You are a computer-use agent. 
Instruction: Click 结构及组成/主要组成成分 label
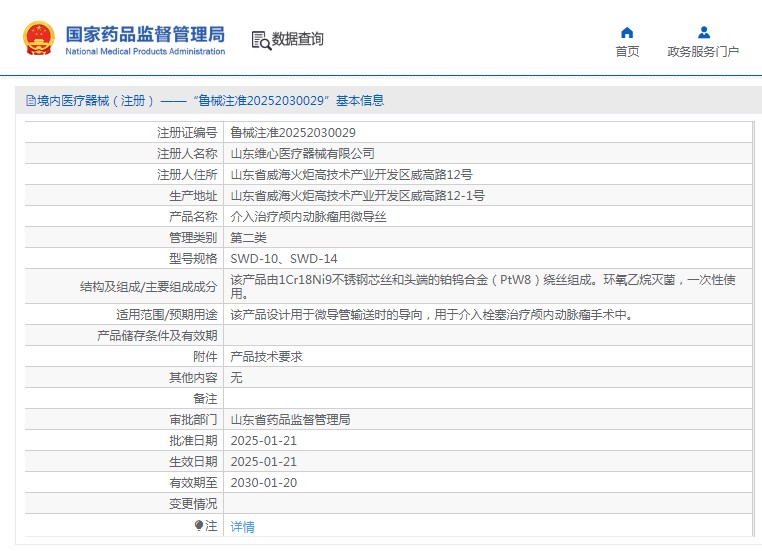pyautogui.click(x=148, y=287)
